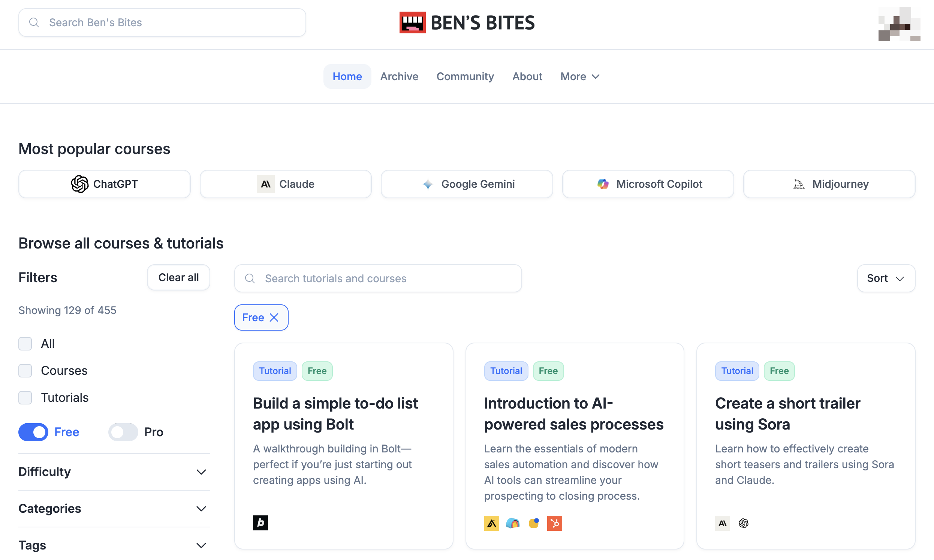Open the Sort dropdown
934x560 pixels.
[x=886, y=279]
